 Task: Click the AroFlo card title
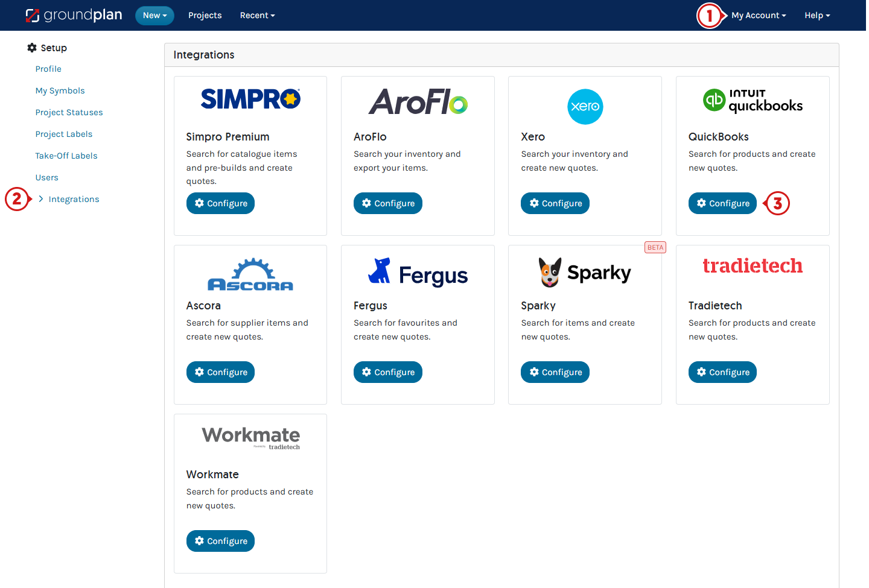click(370, 137)
